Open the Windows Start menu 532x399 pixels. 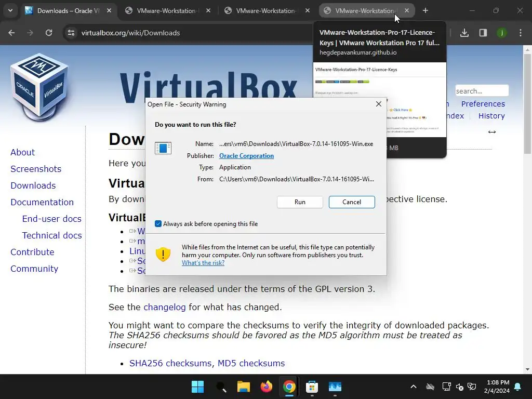tap(197, 387)
